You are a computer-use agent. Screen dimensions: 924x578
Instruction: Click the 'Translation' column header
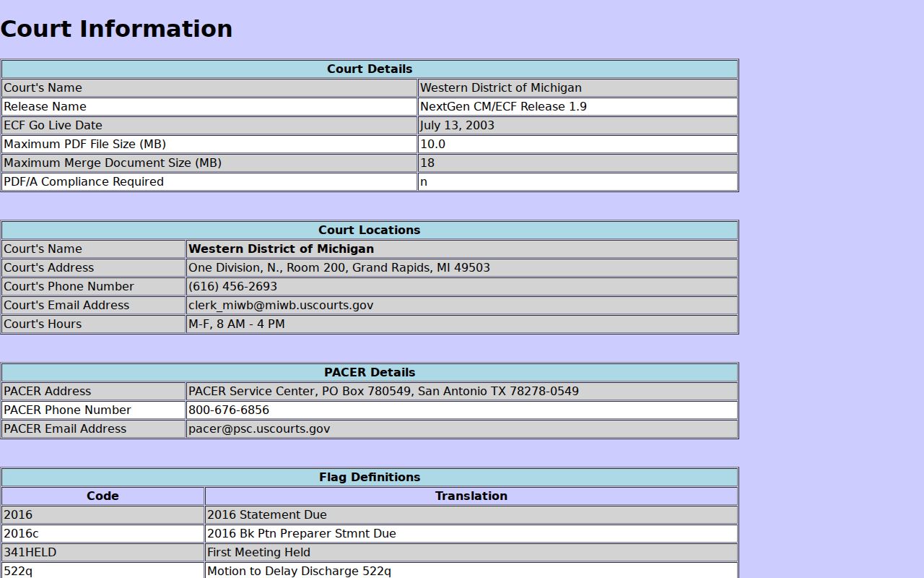pos(471,496)
